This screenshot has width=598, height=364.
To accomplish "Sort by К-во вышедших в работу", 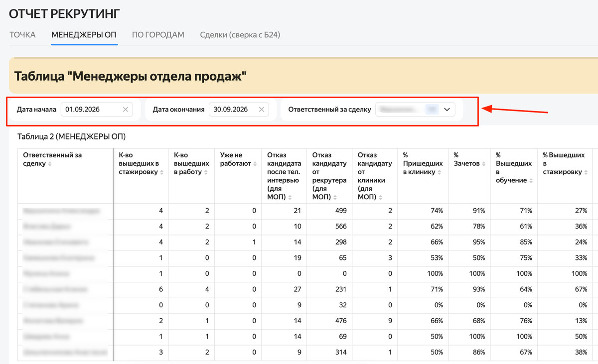I will 206,172.
